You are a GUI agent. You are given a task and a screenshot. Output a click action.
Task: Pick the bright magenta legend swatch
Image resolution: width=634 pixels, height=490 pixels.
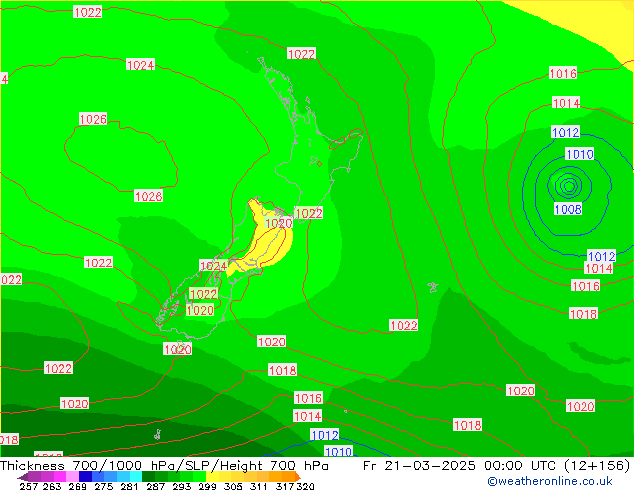pos(60,476)
